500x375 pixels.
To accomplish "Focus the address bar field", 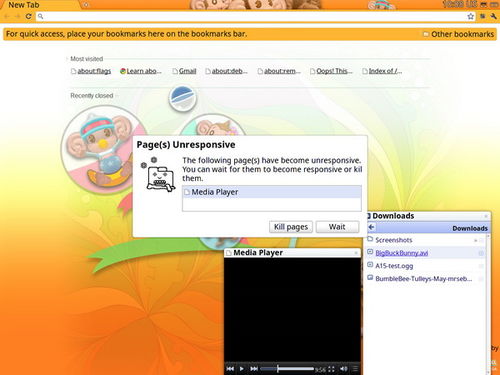I will click(253, 16).
